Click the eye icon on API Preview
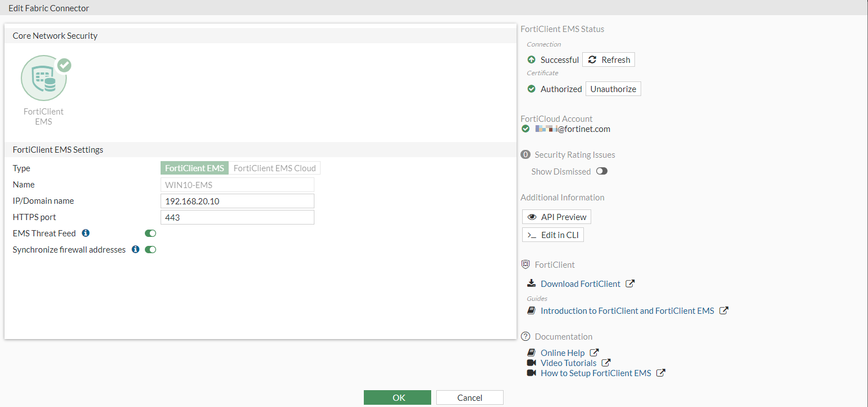This screenshot has height=407, width=868. (532, 217)
